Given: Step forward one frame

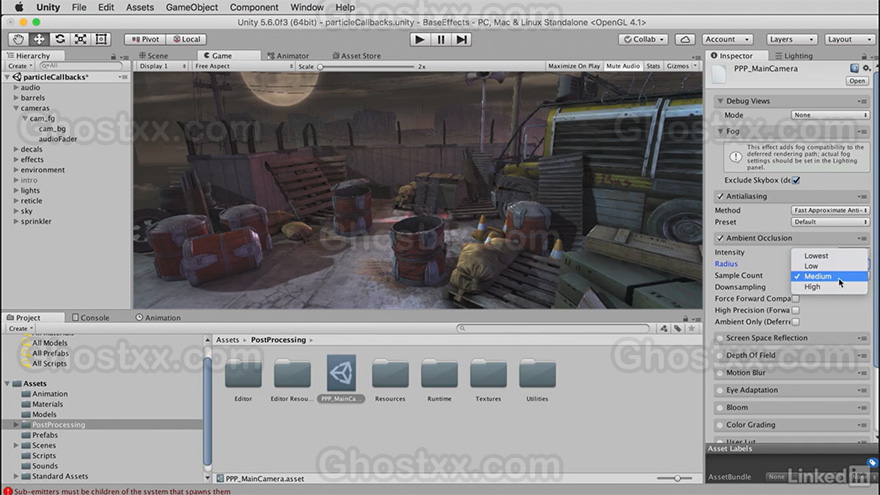Looking at the screenshot, I should point(461,39).
